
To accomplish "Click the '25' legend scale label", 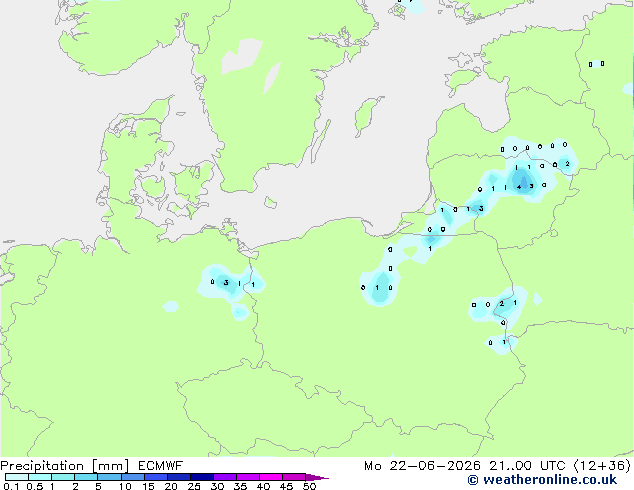I will pyautogui.click(x=194, y=486).
